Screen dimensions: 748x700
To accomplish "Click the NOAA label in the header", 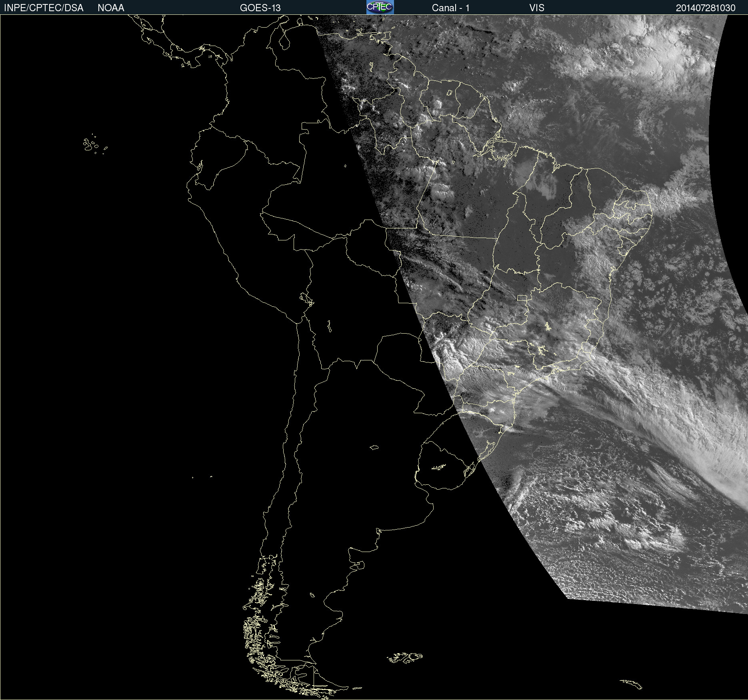I will (x=111, y=8).
